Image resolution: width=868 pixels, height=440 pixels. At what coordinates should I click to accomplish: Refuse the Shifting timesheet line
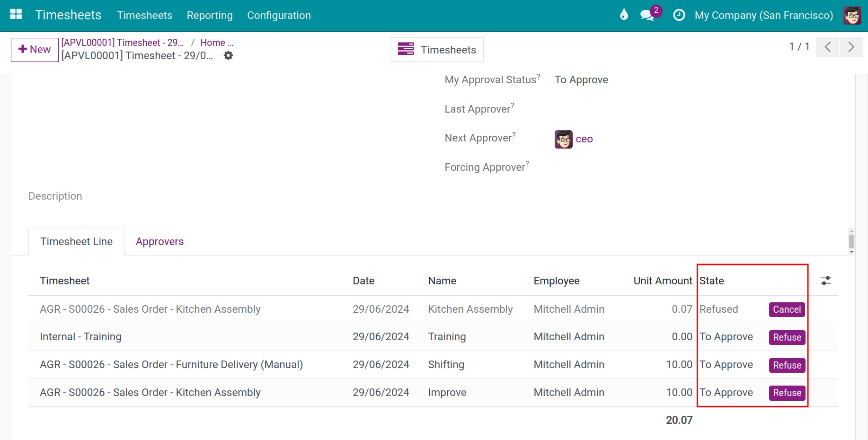tap(787, 365)
